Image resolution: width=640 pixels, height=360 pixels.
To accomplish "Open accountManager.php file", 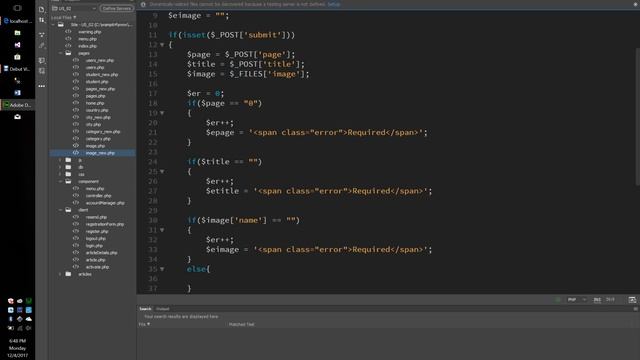I will 105,203.
